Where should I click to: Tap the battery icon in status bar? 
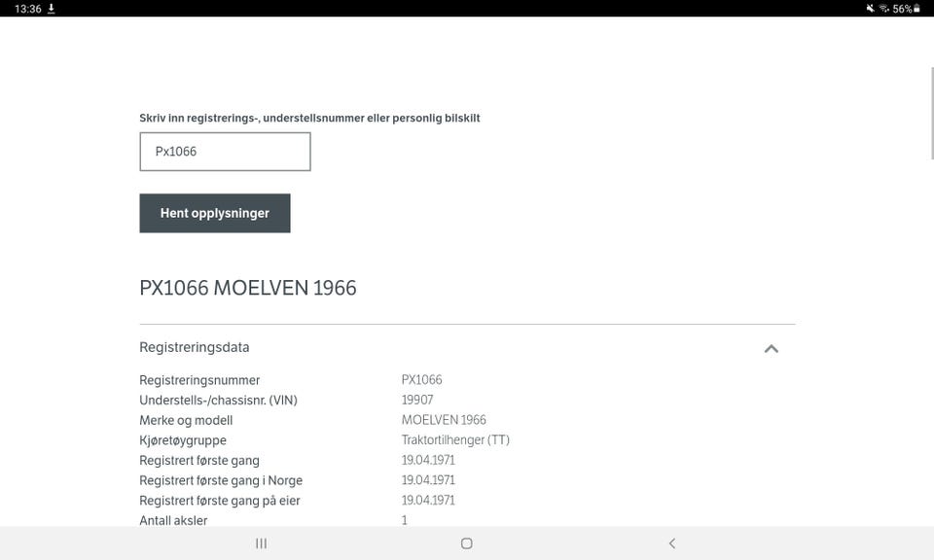[916, 9]
